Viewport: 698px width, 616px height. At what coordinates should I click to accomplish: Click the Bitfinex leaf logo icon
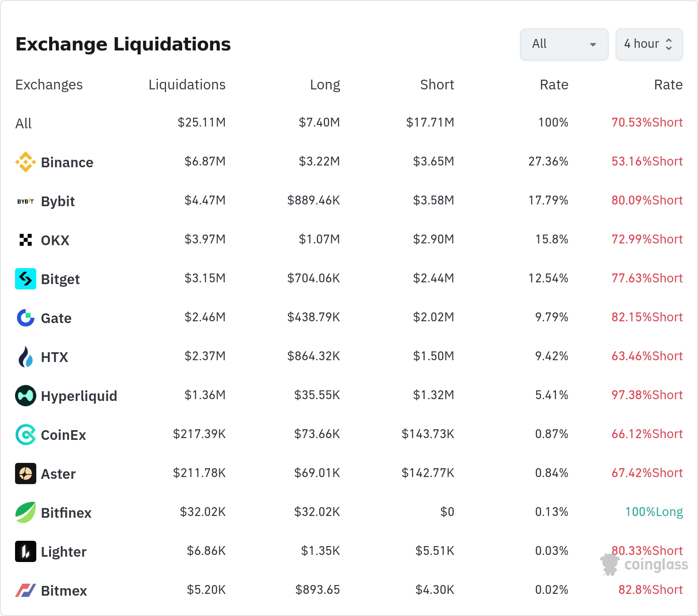pyautogui.click(x=26, y=512)
